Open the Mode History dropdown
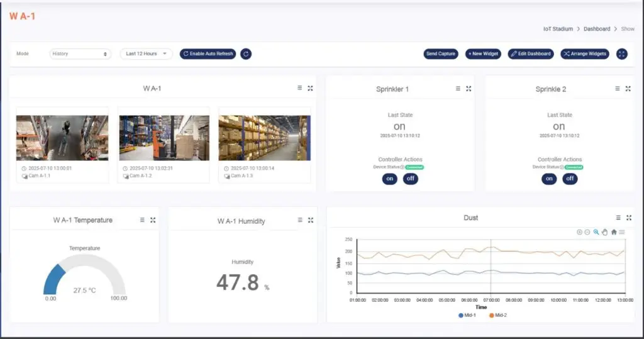 click(x=80, y=54)
